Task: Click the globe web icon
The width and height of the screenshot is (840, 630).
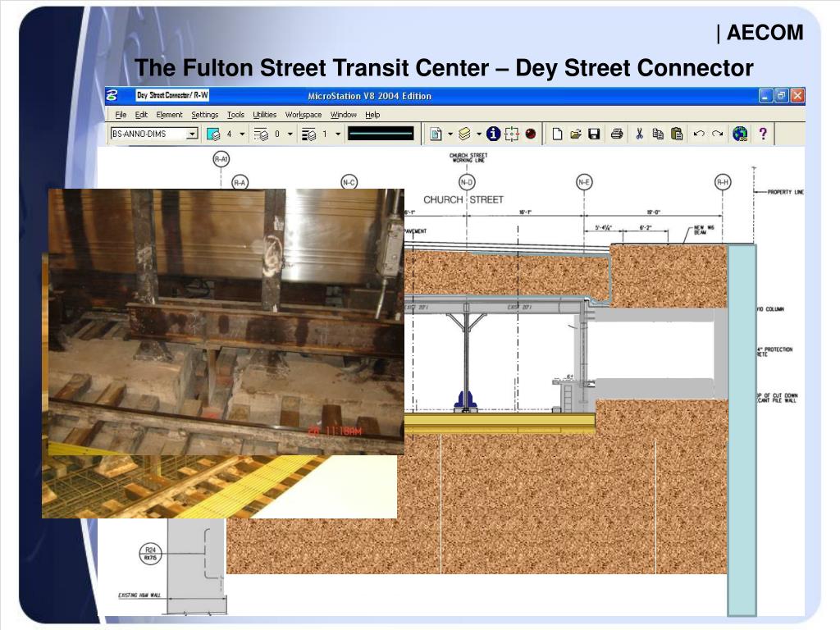Action: 740,134
